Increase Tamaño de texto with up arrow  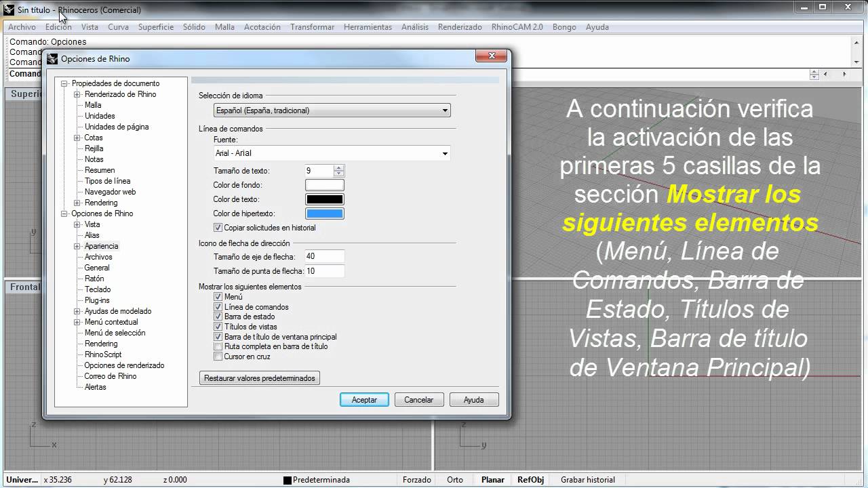pyautogui.click(x=339, y=168)
